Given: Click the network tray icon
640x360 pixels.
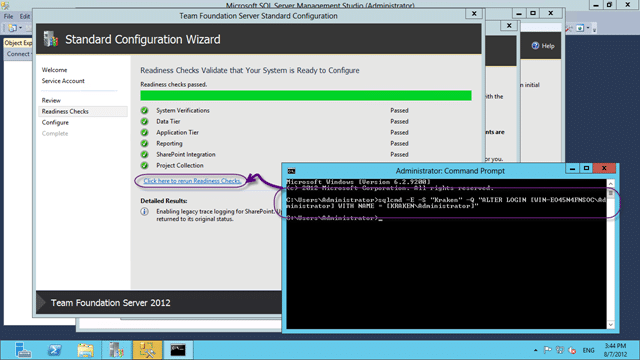Looking at the screenshot, I should click(560, 350).
